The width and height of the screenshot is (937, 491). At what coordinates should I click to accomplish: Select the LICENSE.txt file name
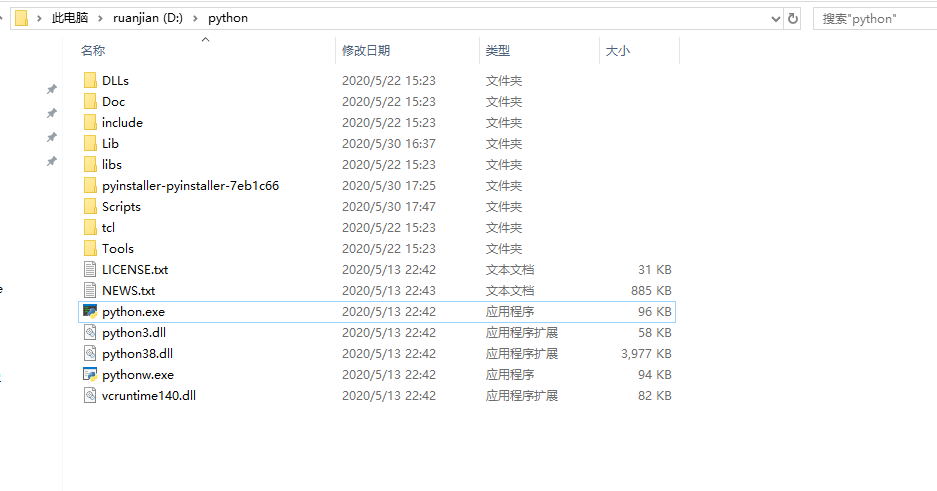pos(135,269)
